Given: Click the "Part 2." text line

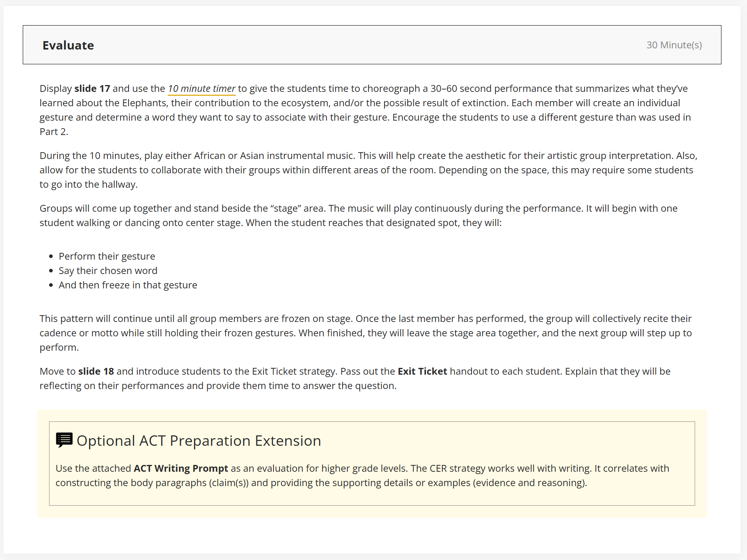Looking at the screenshot, I should (x=54, y=132).
